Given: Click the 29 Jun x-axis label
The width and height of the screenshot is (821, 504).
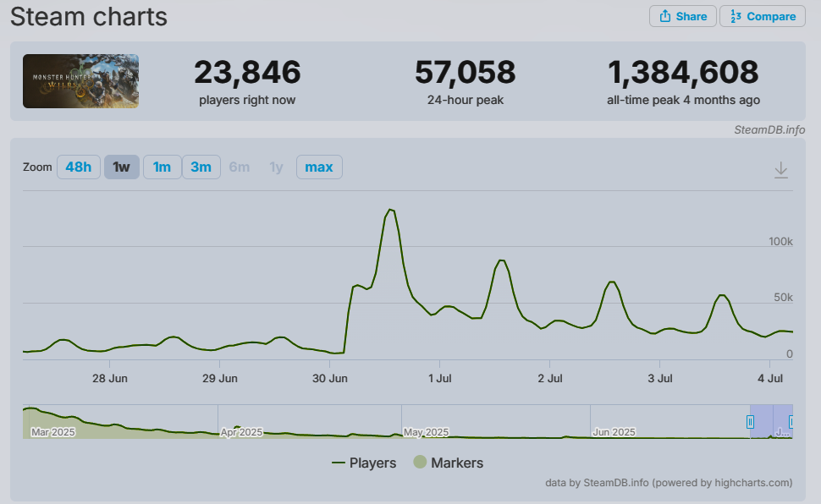Looking at the screenshot, I should tap(220, 378).
